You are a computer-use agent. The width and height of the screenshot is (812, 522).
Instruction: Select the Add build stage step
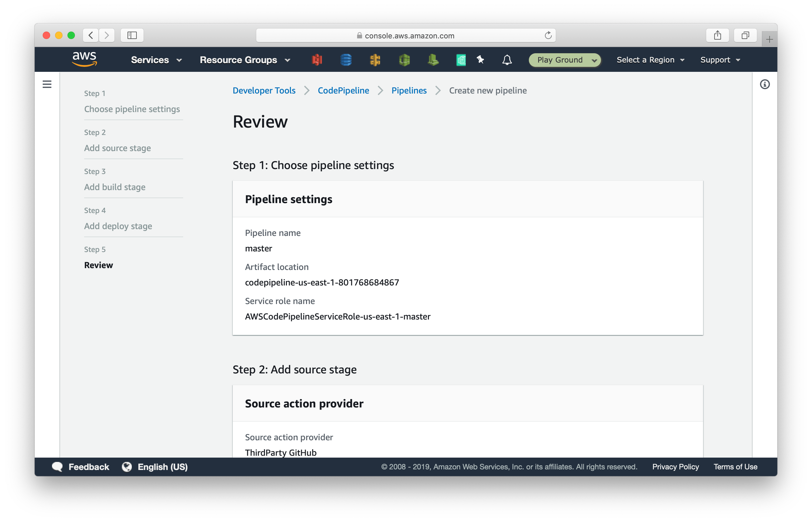pyautogui.click(x=114, y=187)
